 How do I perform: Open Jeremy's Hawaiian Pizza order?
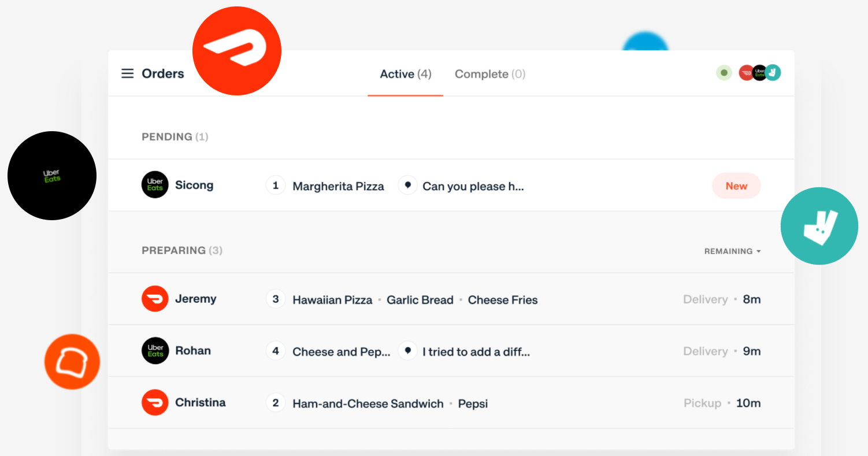tap(332, 300)
